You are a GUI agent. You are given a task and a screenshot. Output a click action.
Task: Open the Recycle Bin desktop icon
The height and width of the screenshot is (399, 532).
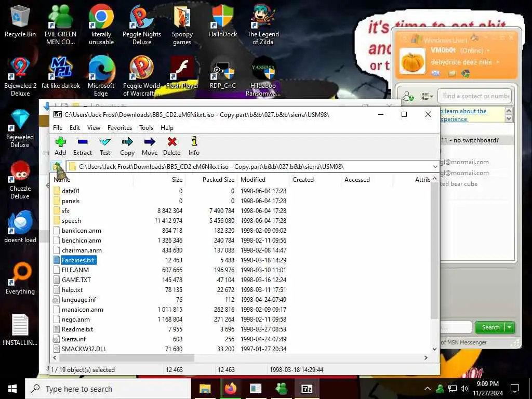pos(20,22)
